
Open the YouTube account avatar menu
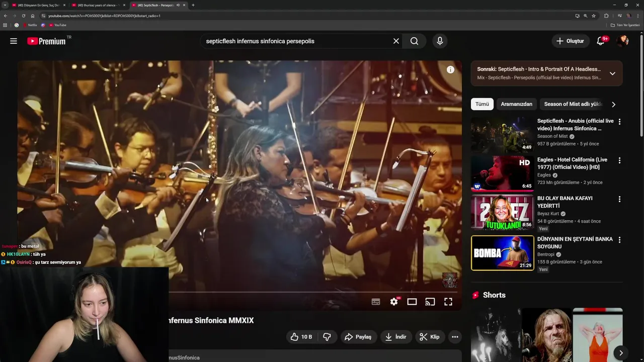623,41
